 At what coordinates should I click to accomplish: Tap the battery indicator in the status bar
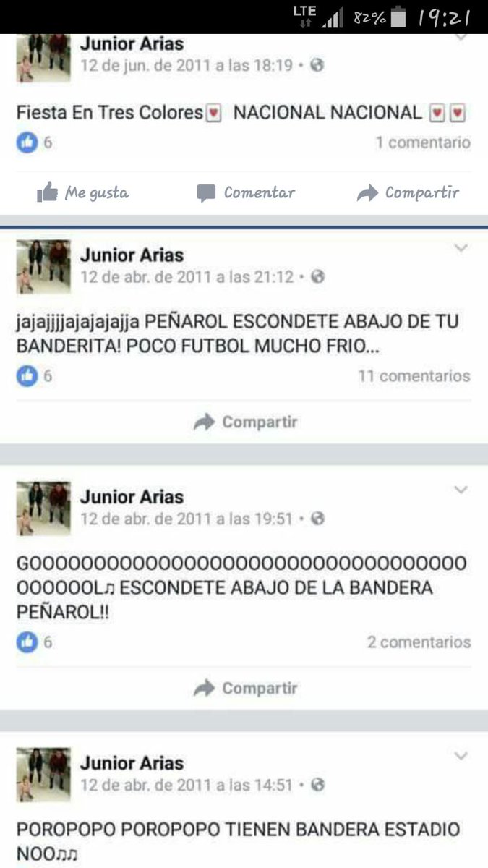(399, 17)
